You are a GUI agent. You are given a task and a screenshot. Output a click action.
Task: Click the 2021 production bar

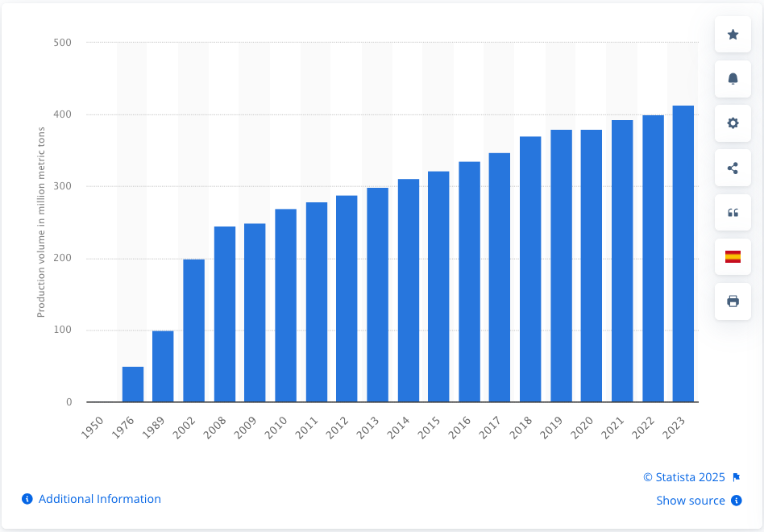(x=622, y=261)
